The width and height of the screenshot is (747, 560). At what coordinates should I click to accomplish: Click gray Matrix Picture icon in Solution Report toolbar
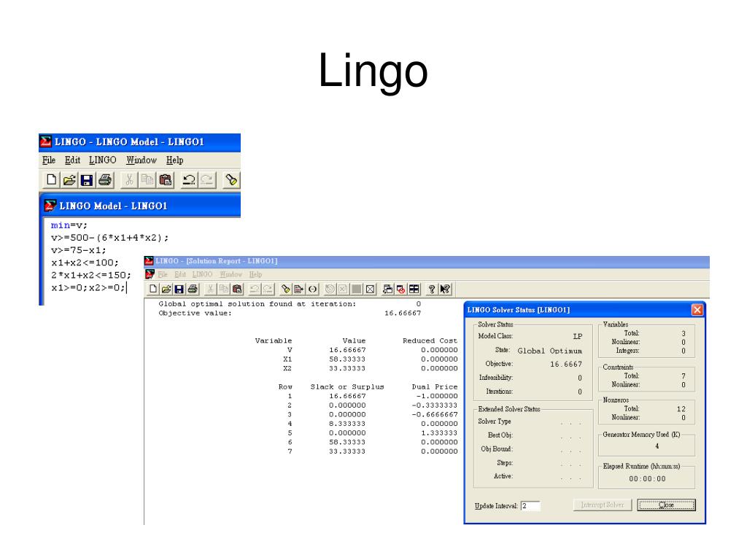[356, 289]
